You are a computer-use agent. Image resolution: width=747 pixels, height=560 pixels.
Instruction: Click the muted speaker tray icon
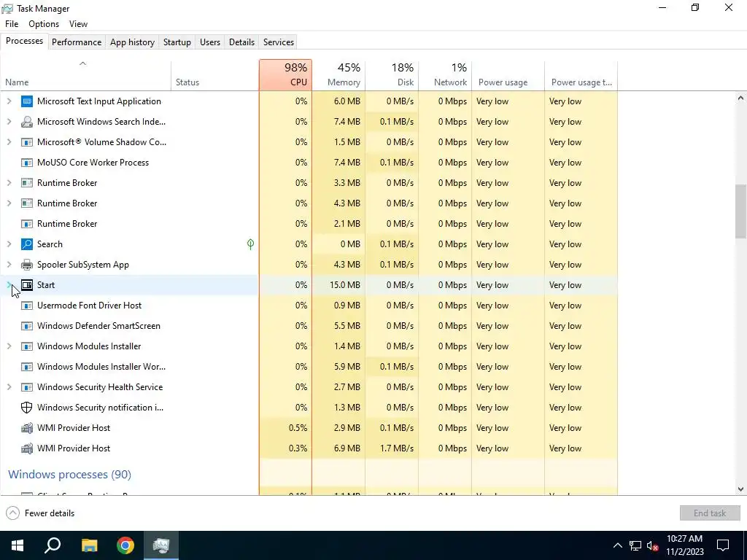coord(653,545)
